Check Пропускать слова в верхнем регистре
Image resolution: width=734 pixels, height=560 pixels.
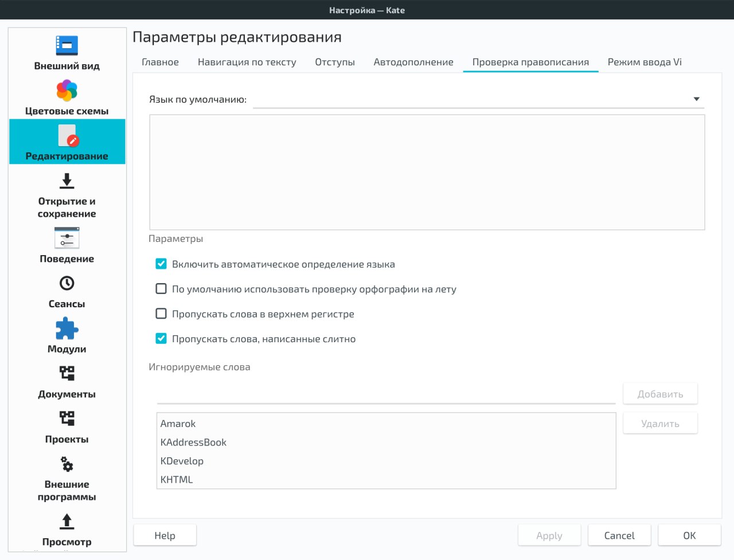161,314
